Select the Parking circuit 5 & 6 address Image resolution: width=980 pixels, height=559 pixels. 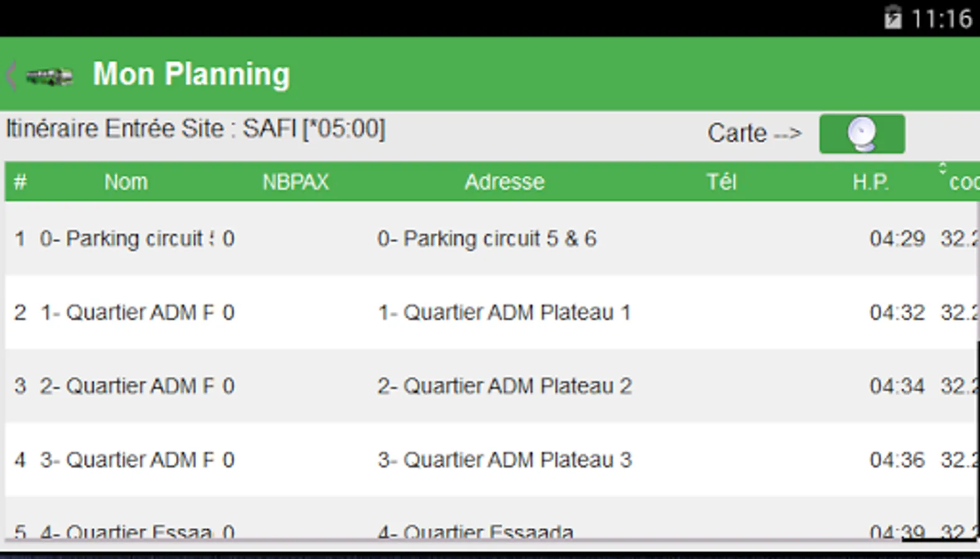(487, 239)
